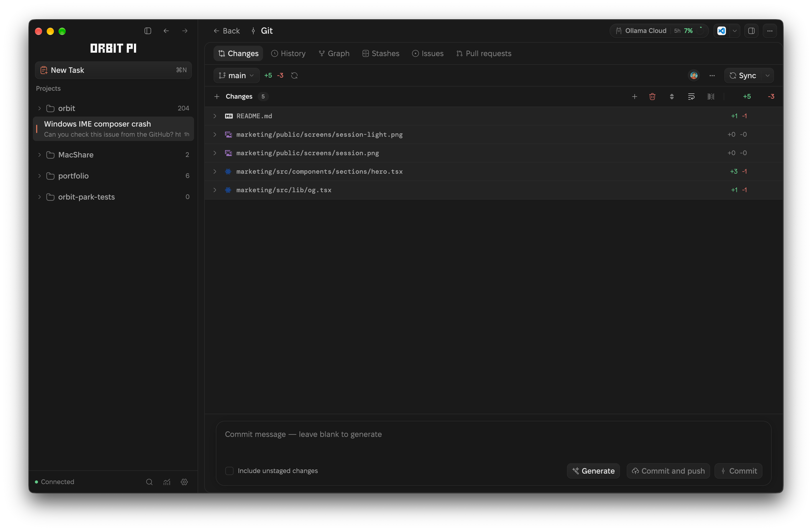
Task: Switch to the History tab
Action: 288,54
